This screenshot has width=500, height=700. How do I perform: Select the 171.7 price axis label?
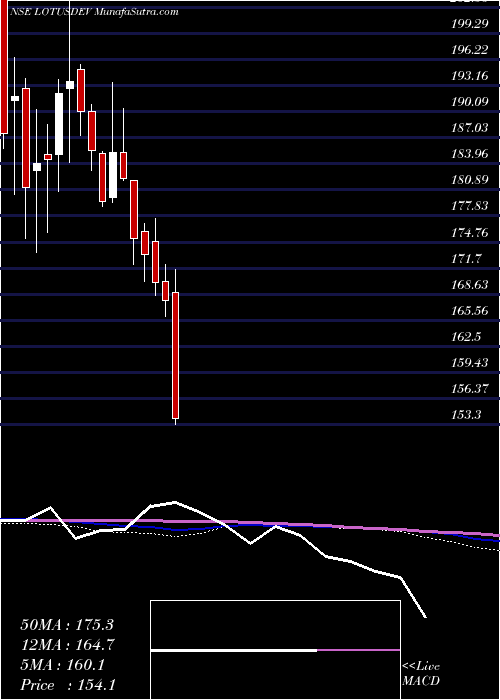tap(467, 258)
